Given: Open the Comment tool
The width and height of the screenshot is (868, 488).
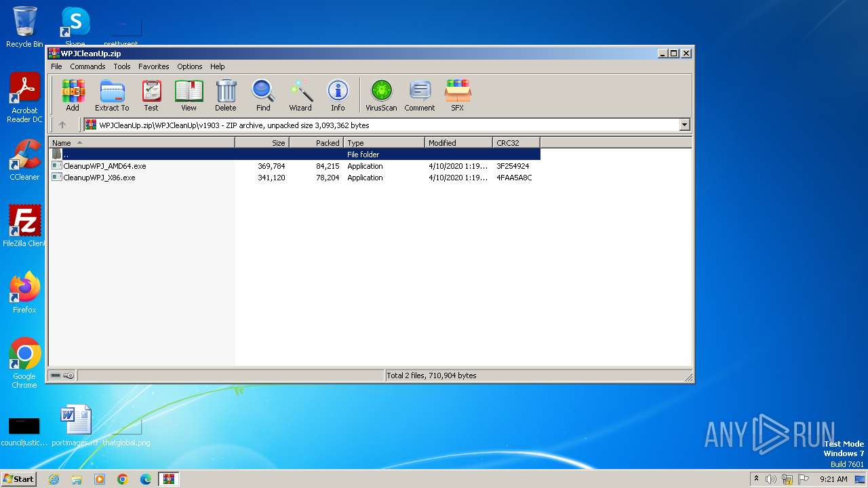Looking at the screenshot, I should click(420, 95).
